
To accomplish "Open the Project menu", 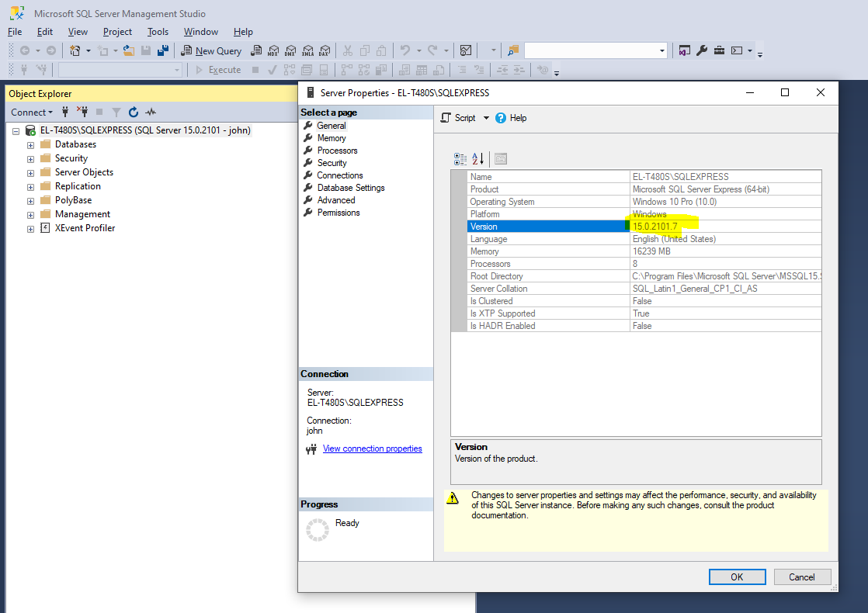I will [x=117, y=32].
